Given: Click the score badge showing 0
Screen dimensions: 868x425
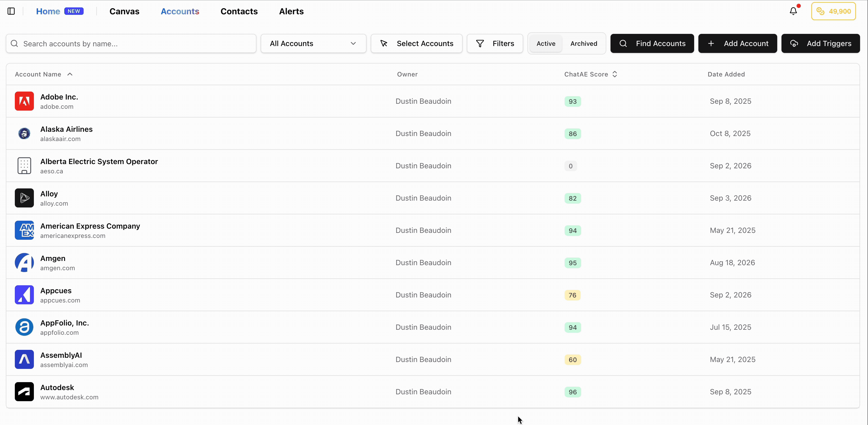Looking at the screenshot, I should [571, 166].
